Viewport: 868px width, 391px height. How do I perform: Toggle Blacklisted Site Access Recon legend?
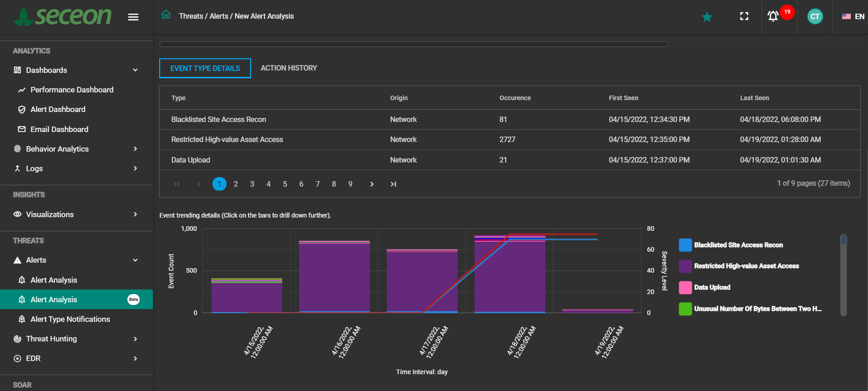click(x=738, y=245)
